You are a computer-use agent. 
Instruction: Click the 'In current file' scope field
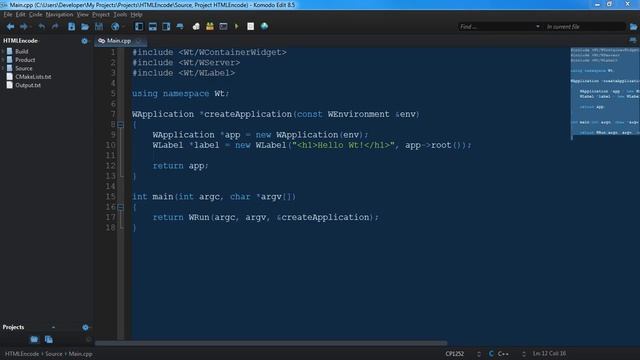click(584, 27)
